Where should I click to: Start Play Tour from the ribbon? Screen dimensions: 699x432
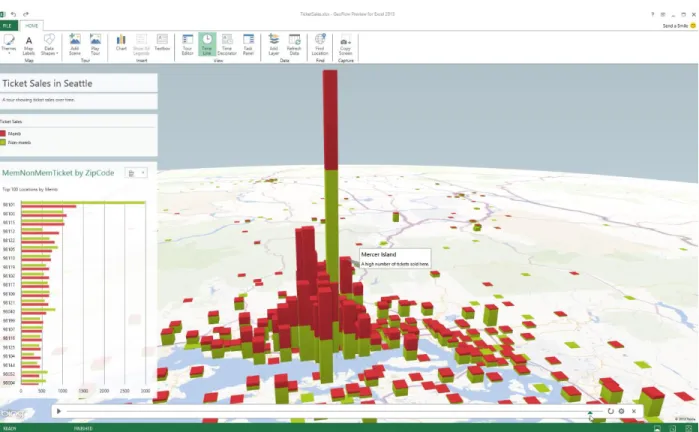(x=95, y=45)
